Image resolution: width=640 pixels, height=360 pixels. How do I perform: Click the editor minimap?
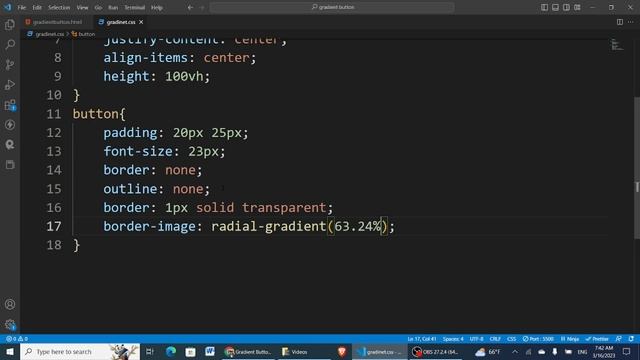(616, 45)
